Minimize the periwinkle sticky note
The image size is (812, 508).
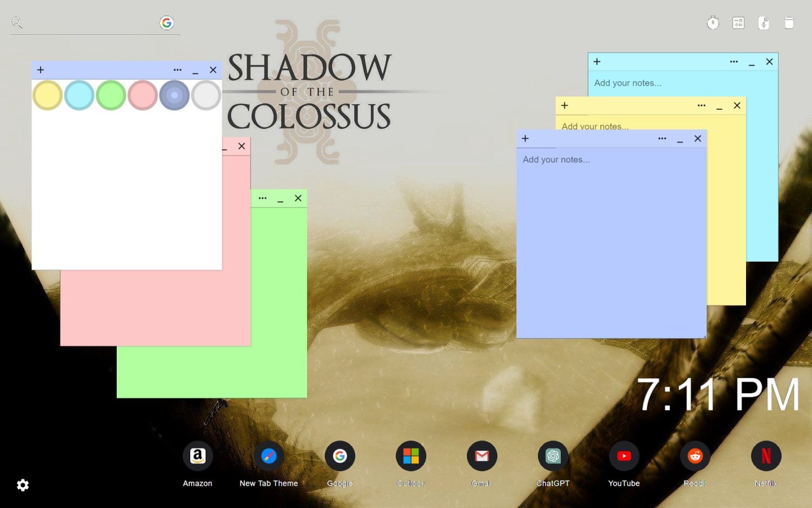[680, 140]
